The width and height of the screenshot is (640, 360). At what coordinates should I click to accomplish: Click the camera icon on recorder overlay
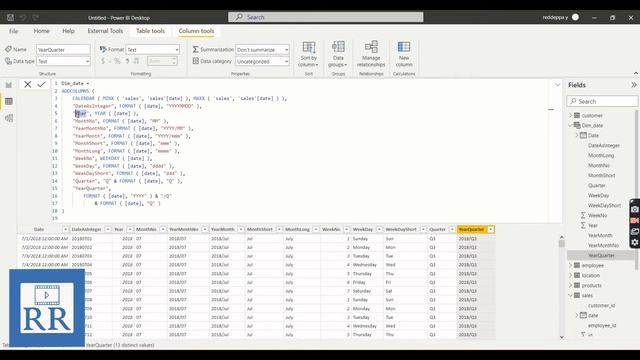pyautogui.click(x=635, y=209)
